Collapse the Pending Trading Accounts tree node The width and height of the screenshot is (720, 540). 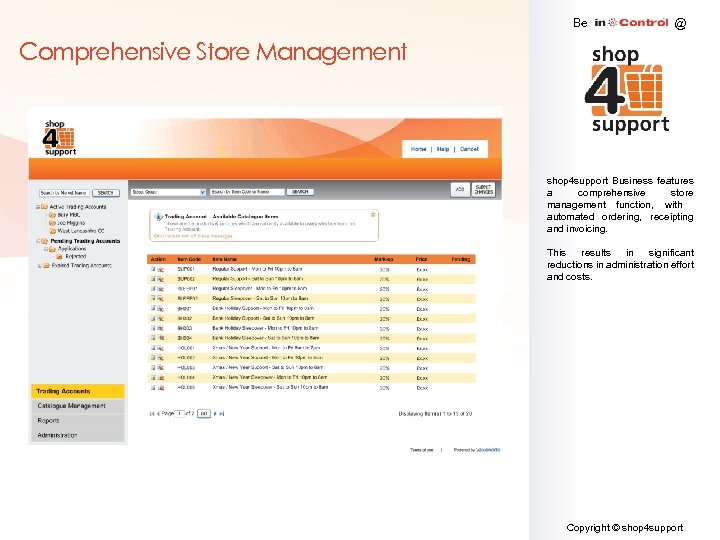point(38,241)
